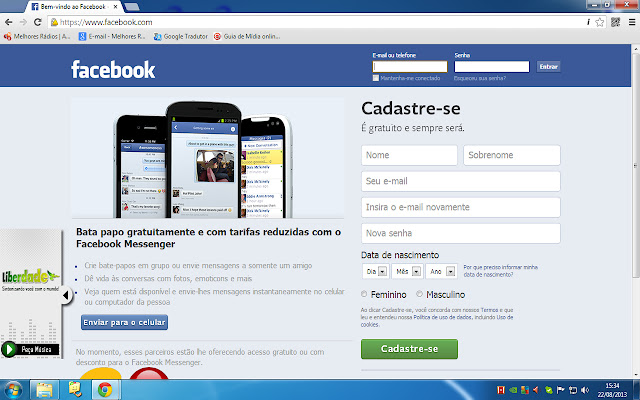Click the network tray icon
Viewport: 640px width, 400px height.
[x=573, y=390]
